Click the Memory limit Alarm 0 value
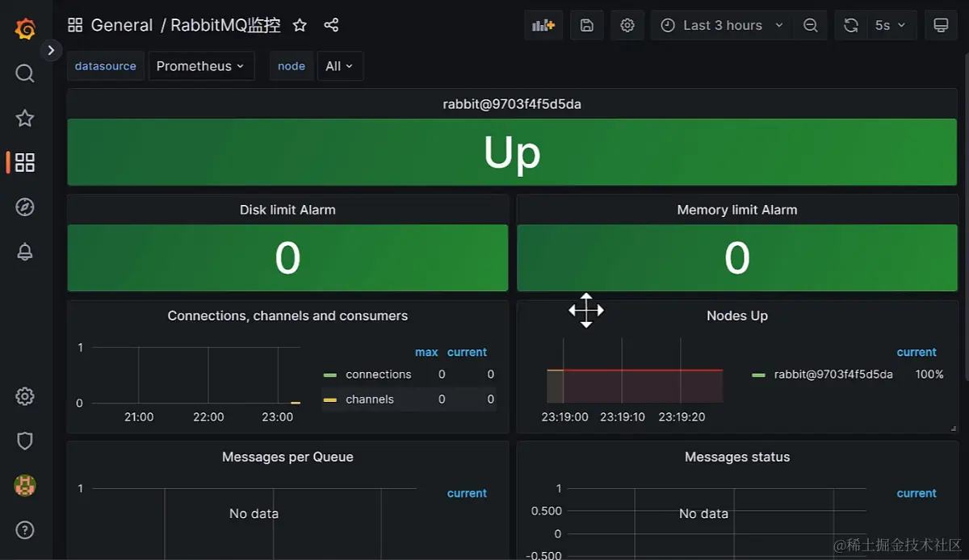This screenshot has width=969, height=560. pos(737,258)
